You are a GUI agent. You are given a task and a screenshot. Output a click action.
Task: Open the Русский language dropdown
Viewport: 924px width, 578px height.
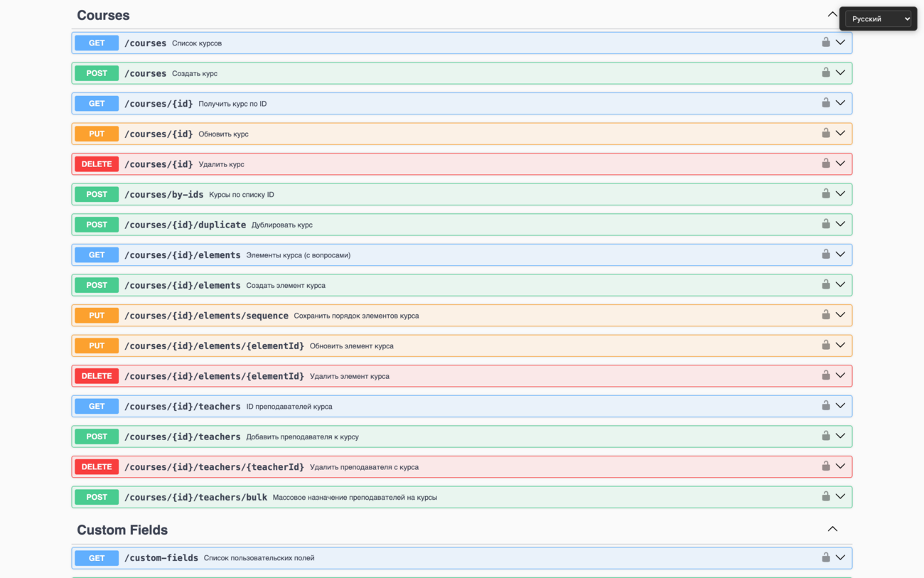[x=878, y=19]
